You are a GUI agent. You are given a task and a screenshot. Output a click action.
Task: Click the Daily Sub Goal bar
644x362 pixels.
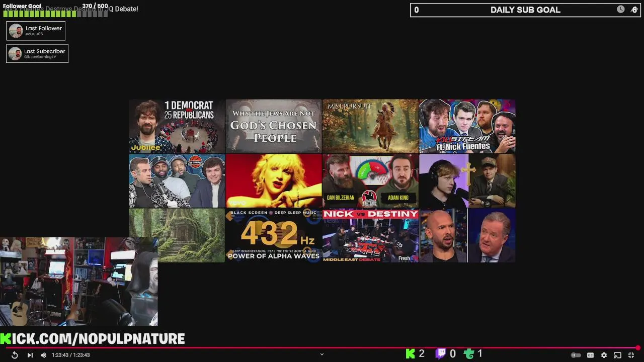[525, 10]
